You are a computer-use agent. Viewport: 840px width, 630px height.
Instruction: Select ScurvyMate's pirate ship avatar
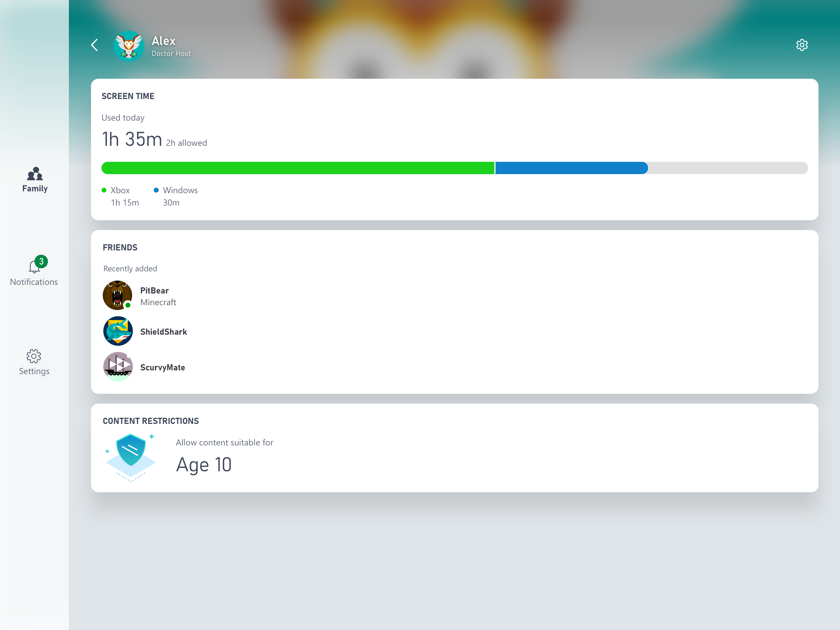tap(118, 367)
